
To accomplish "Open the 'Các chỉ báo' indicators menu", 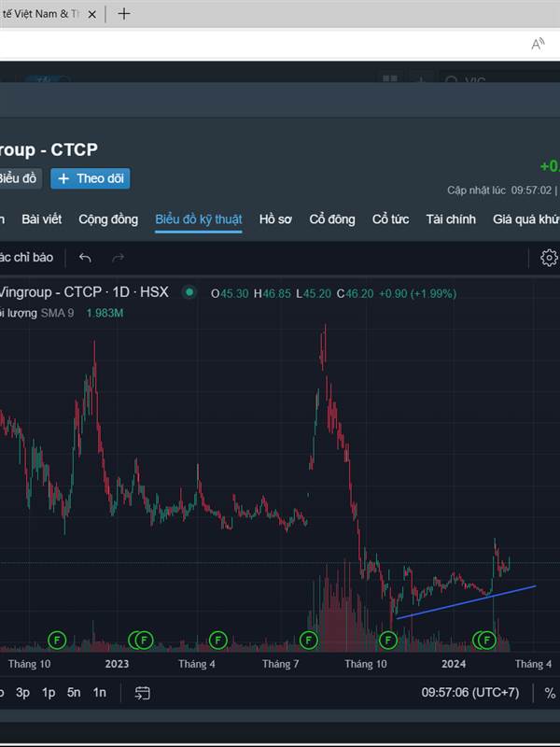I will pyautogui.click(x=26, y=258).
